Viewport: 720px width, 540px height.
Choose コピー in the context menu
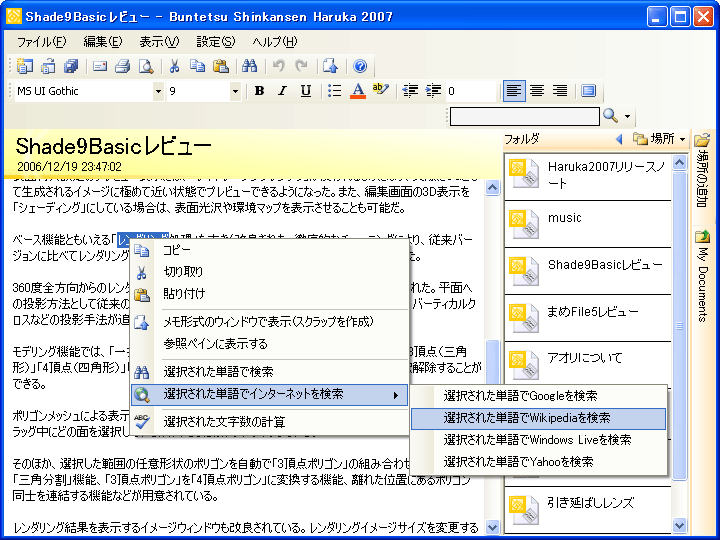click(270, 250)
